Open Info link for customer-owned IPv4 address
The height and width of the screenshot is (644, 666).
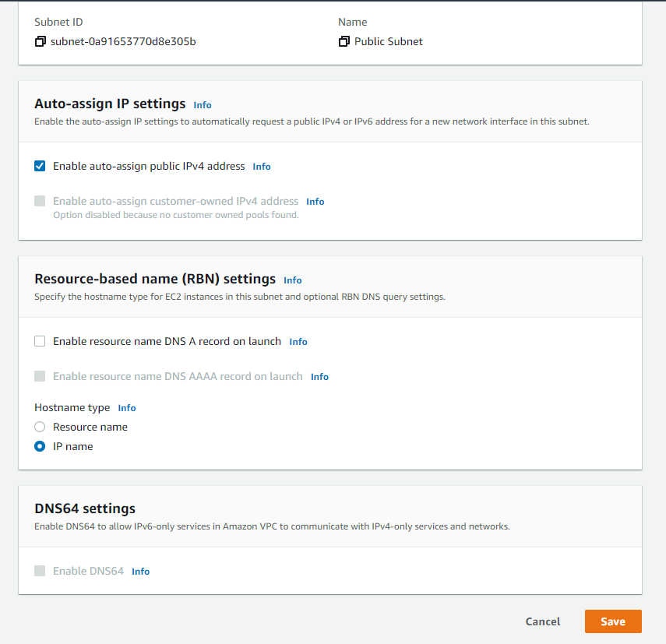pos(315,202)
